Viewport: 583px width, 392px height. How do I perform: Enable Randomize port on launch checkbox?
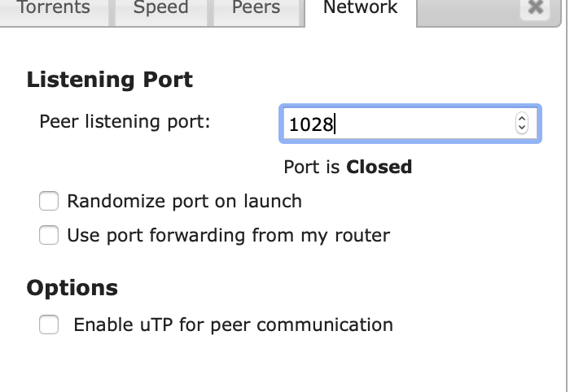(50, 201)
